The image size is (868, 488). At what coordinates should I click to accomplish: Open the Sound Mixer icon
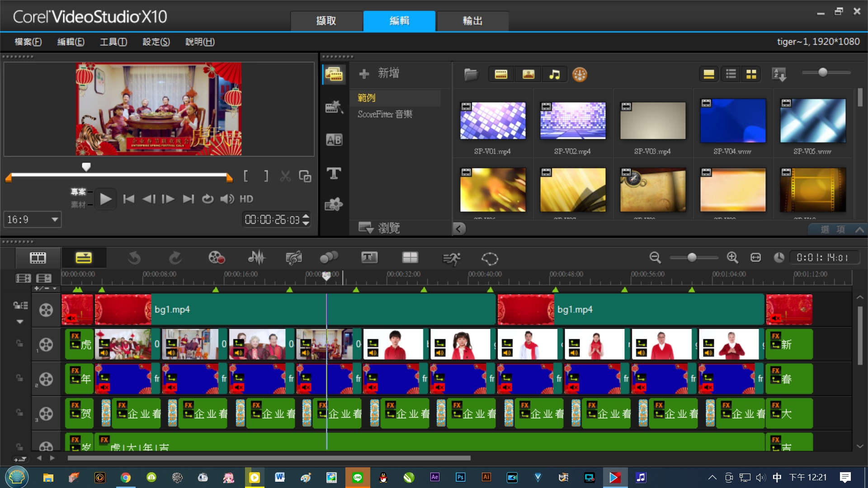[x=256, y=258]
